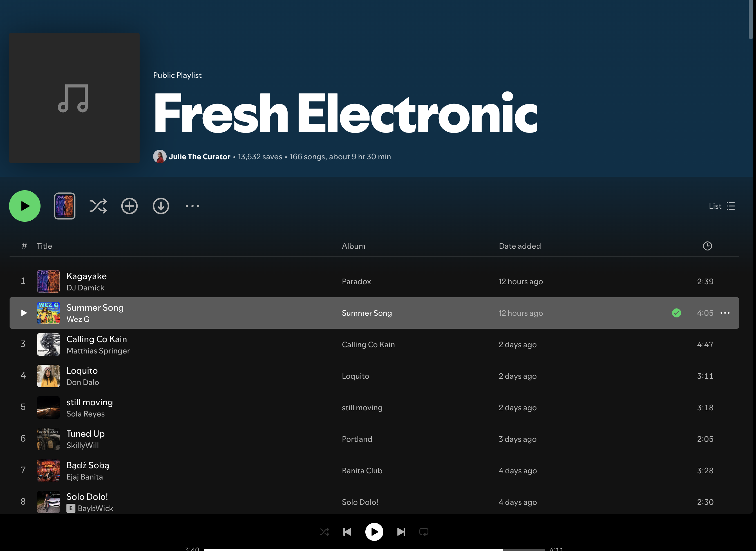Screen dimensions: 756x551
Task: Click Calling Co Kain cover thumbnail
Action: pos(48,344)
